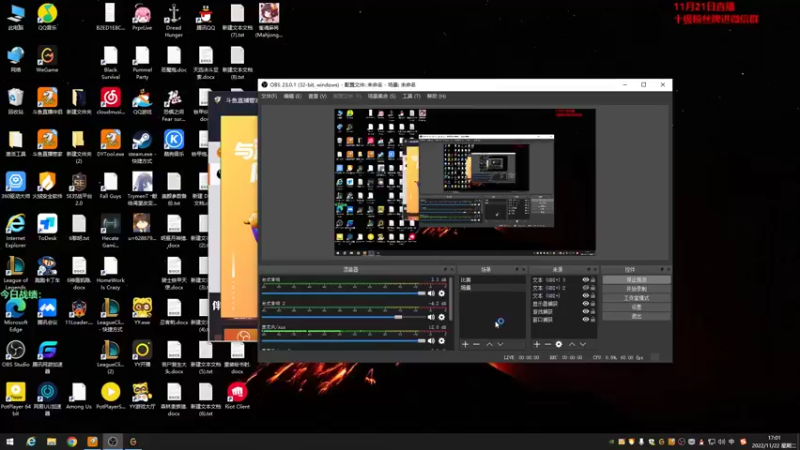The height and width of the screenshot is (450, 800).
Task: Adjust the 麦克风/Aux volume slider
Action: click(x=343, y=340)
